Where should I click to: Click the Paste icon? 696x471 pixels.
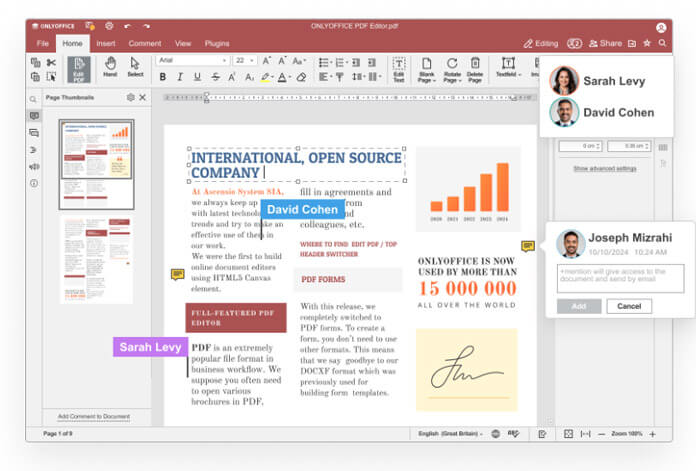coord(36,77)
